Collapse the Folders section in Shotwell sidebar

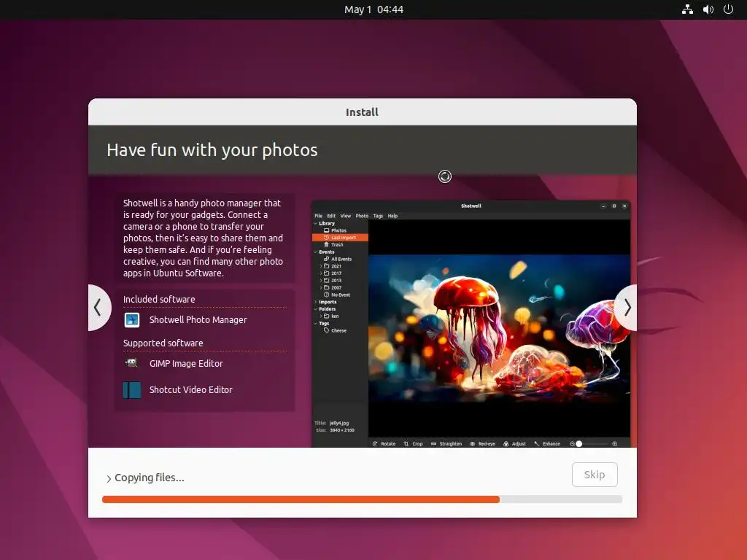coord(315,309)
